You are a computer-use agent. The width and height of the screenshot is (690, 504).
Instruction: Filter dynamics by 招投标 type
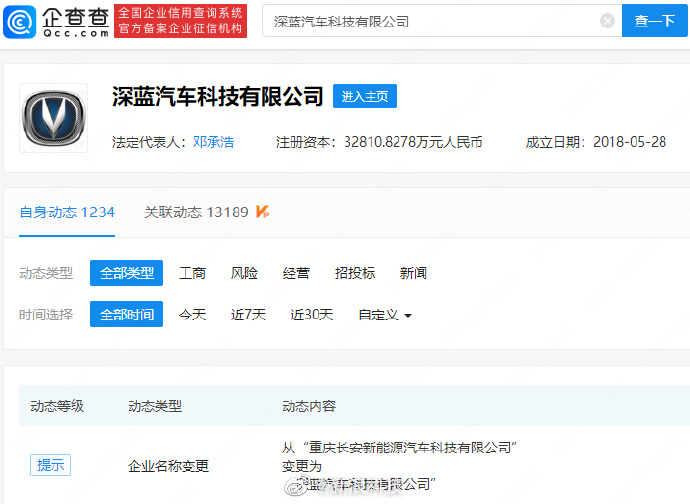click(x=355, y=273)
